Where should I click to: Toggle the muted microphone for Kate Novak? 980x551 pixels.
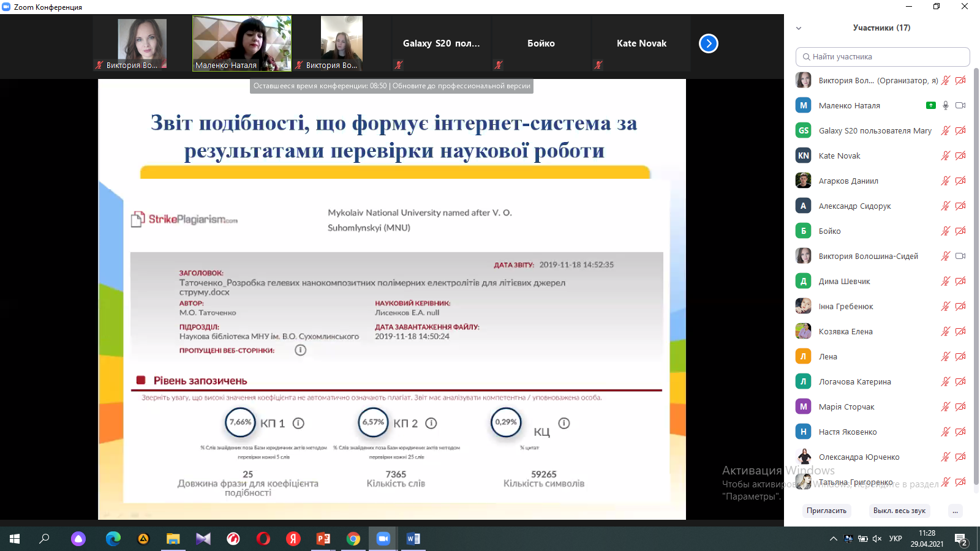pos(946,156)
